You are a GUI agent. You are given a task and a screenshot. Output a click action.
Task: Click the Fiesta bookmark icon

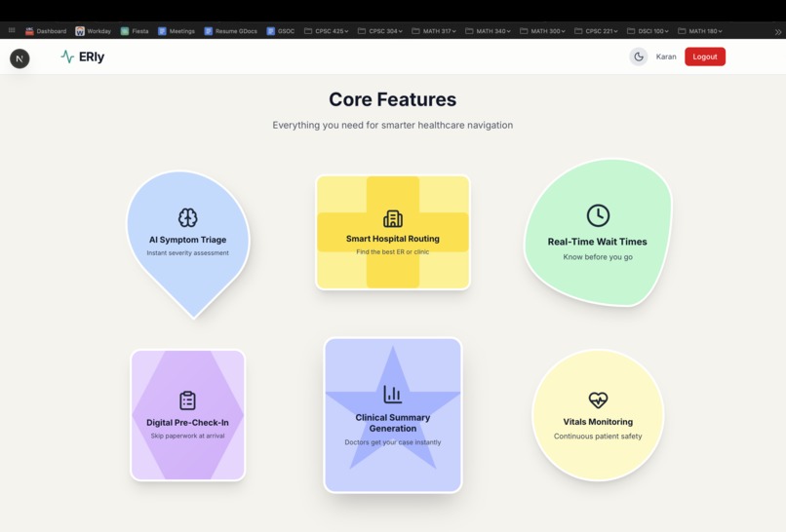pyautogui.click(x=125, y=31)
